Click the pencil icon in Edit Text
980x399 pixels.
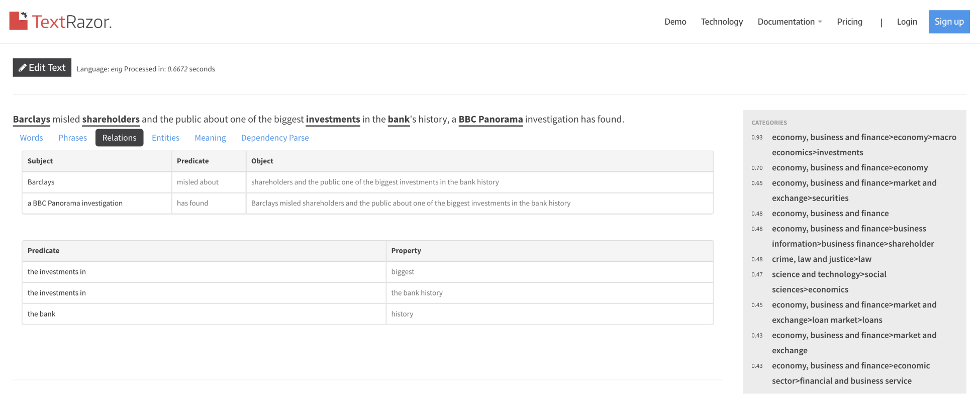click(x=23, y=68)
